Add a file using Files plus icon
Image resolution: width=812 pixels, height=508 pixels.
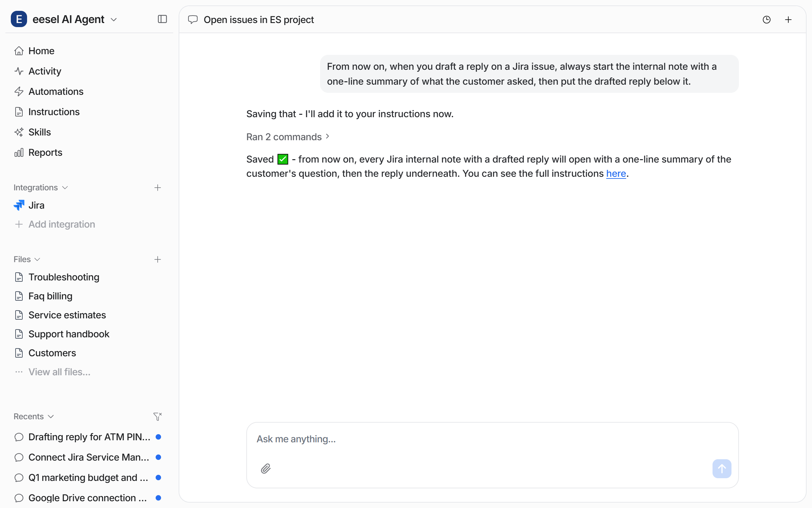[x=158, y=259]
